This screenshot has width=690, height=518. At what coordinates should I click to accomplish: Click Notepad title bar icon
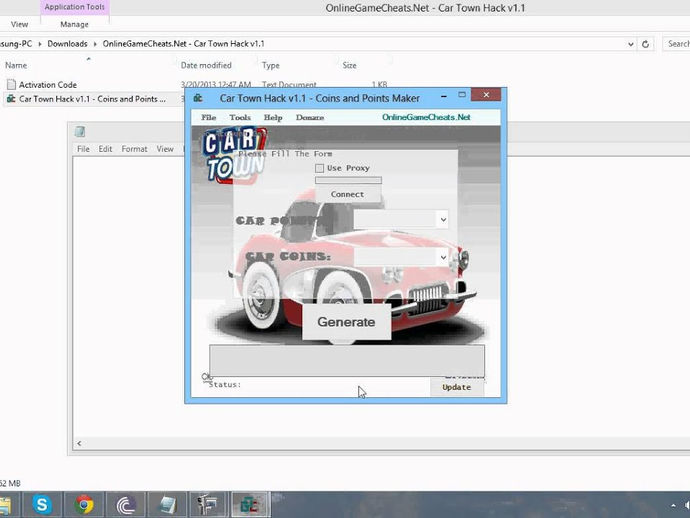click(80, 132)
